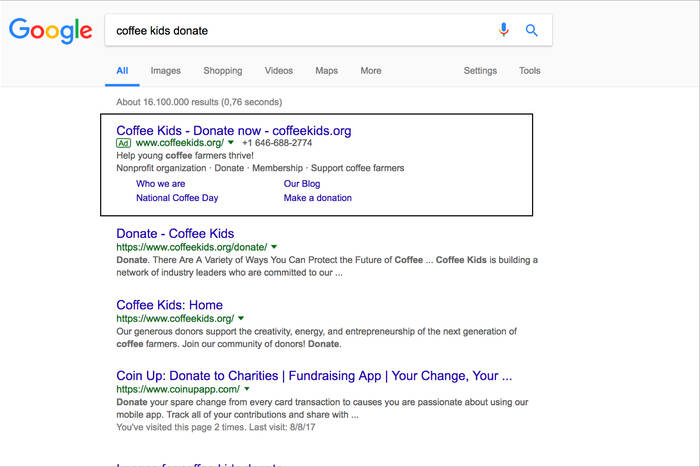Open the Videos results tab

pos(279,71)
